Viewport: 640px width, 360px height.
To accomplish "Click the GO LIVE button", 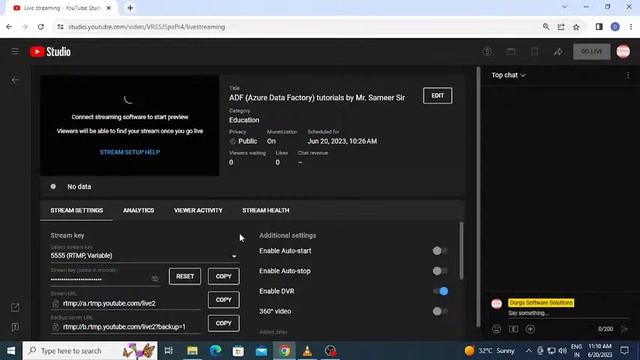I will pyautogui.click(x=591, y=51).
